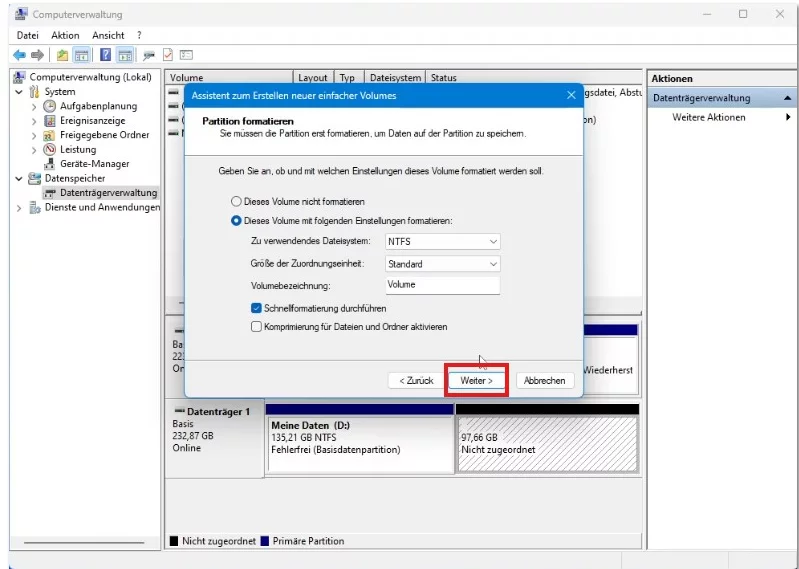
Task: Click the blue back arrow toolbar icon
Action: 19,55
